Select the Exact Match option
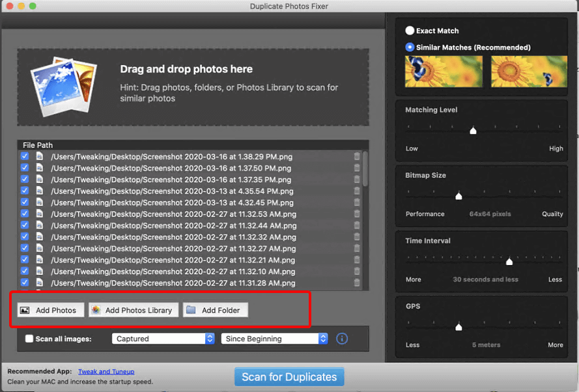579x392 pixels. click(x=410, y=31)
